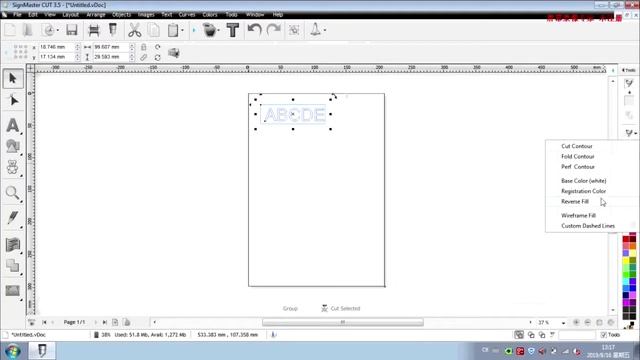
Task: Expand the Open/recent files dropdown arrow
Action: 58,30
